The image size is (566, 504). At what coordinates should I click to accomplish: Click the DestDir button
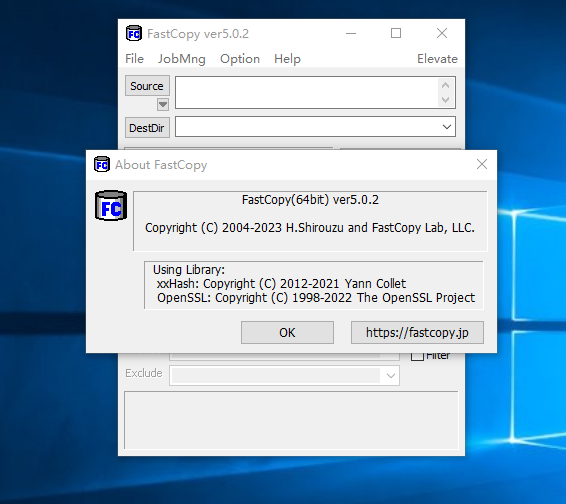(147, 128)
